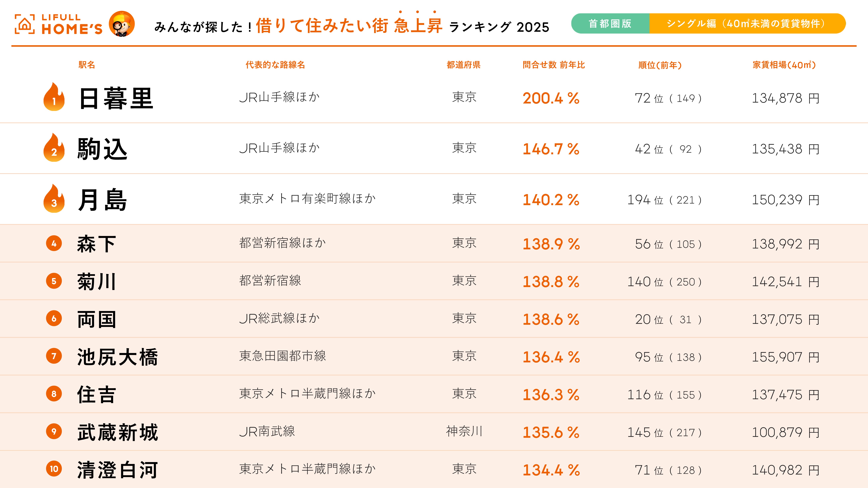
Task: Click the 駒込 station name
Action: [102, 149]
